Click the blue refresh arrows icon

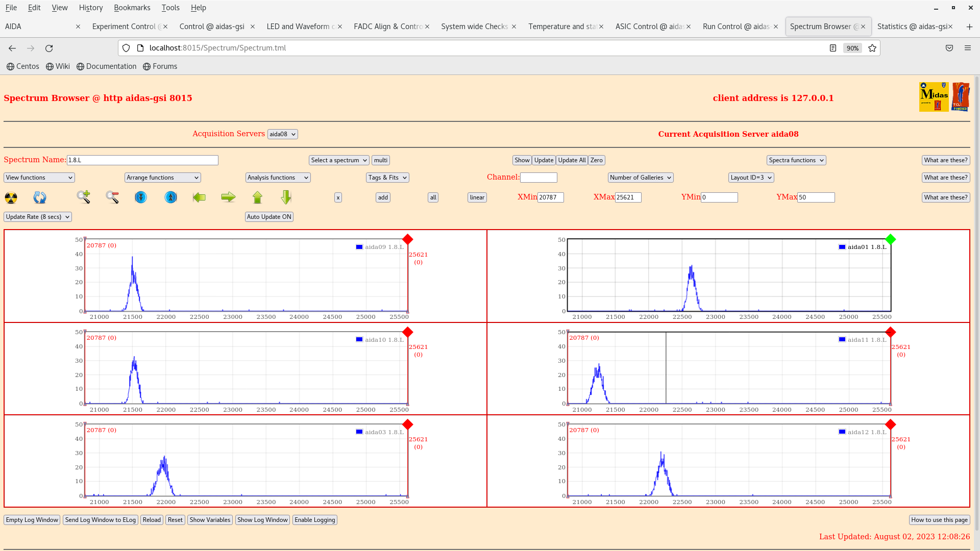coord(40,197)
